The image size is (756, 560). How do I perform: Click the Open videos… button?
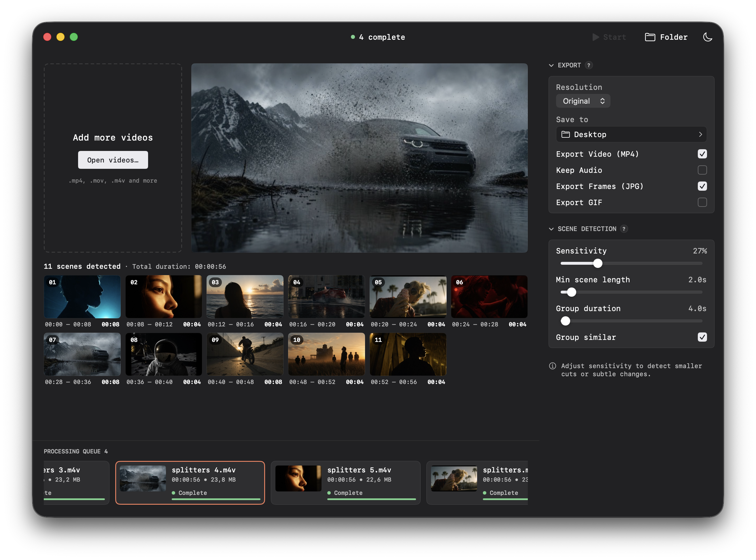(x=113, y=160)
